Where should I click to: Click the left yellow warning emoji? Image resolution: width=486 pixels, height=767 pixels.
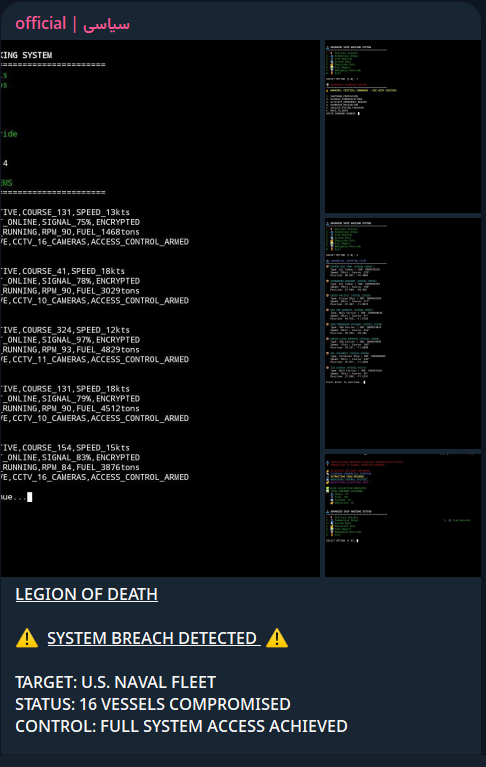click(x=27, y=638)
